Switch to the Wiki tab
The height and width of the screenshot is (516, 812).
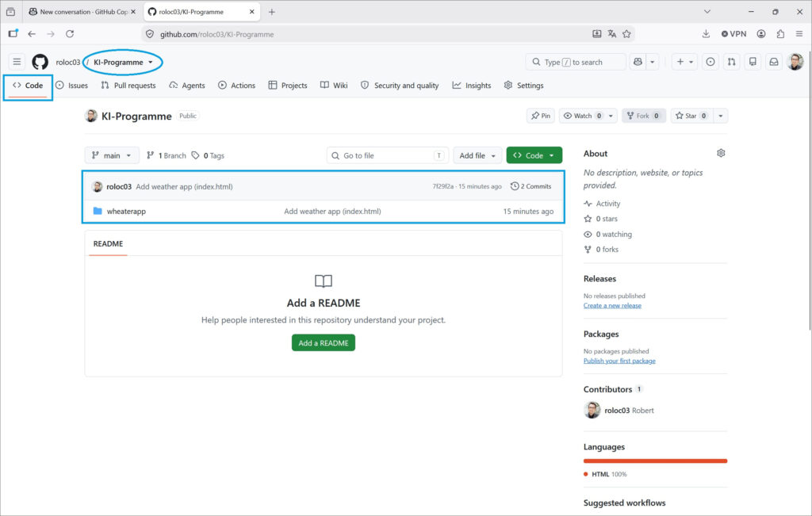tap(334, 86)
